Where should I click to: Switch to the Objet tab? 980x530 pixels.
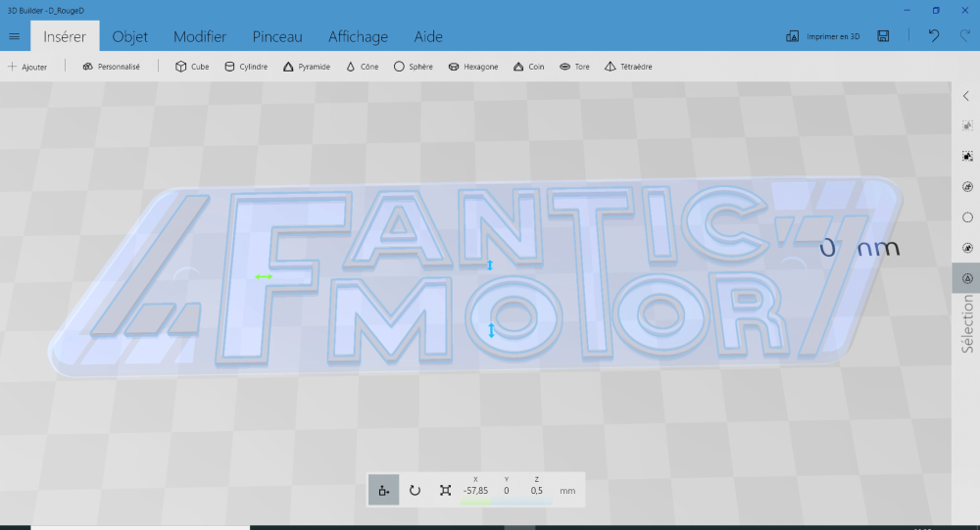129,36
